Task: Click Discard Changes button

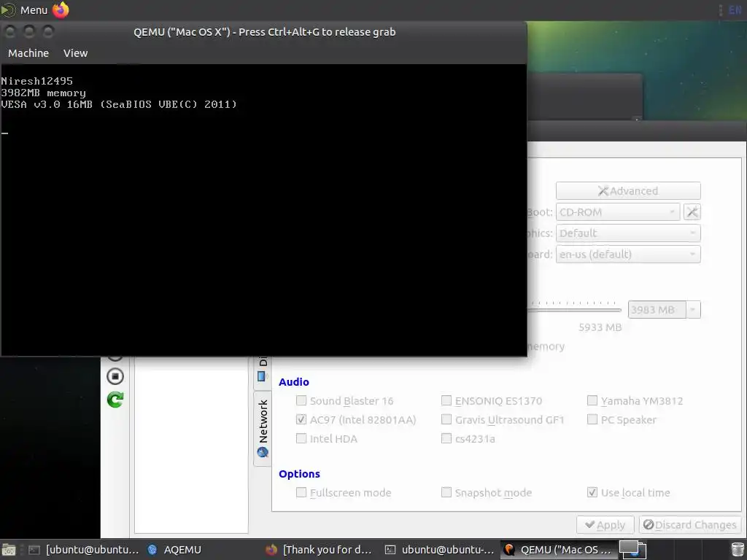Action: 689,525
